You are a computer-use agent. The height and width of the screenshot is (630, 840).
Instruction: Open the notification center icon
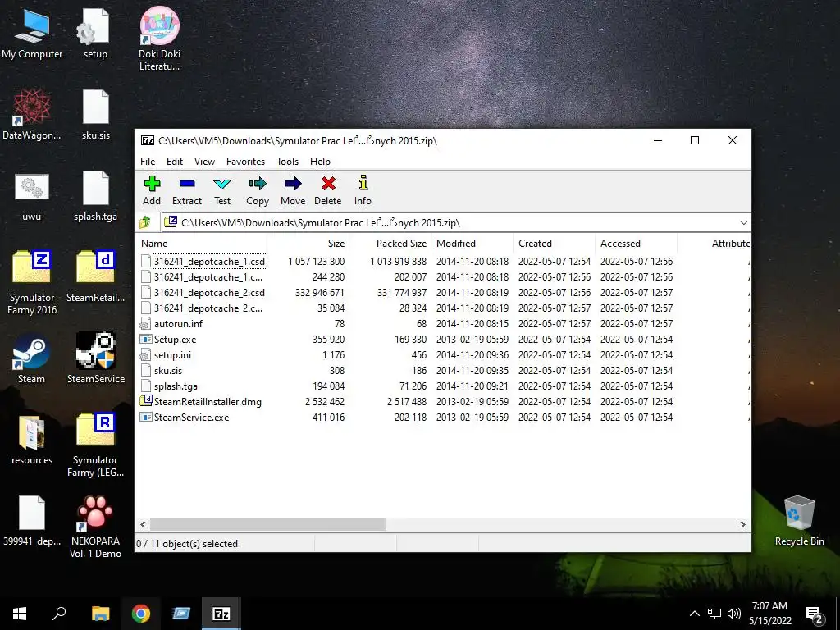(815, 614)
